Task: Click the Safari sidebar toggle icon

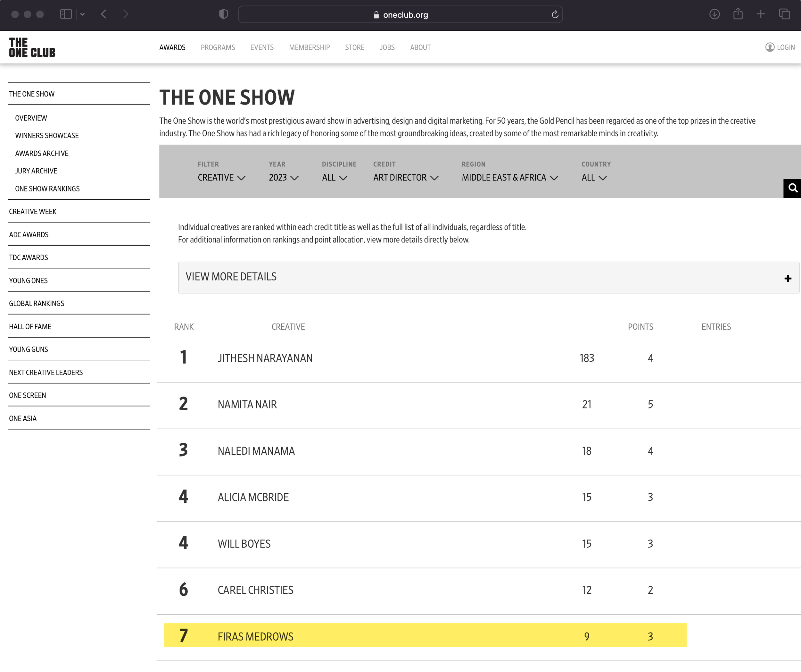Action: (66, 14)
